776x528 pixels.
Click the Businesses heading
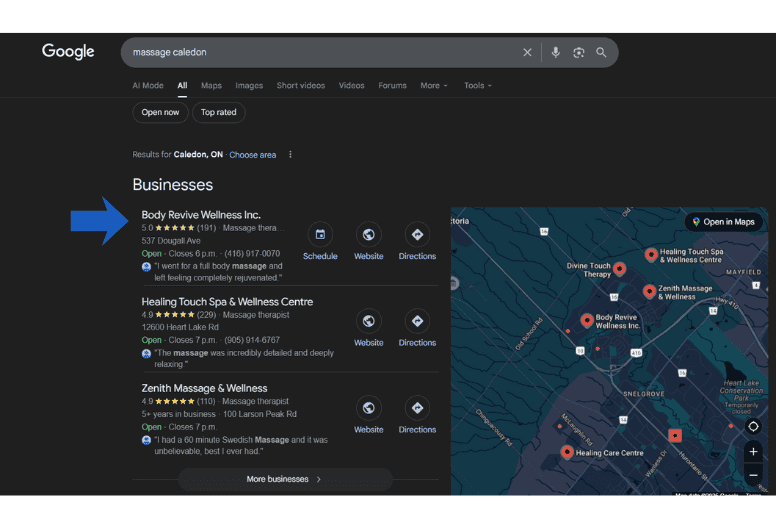coord(173,185)
